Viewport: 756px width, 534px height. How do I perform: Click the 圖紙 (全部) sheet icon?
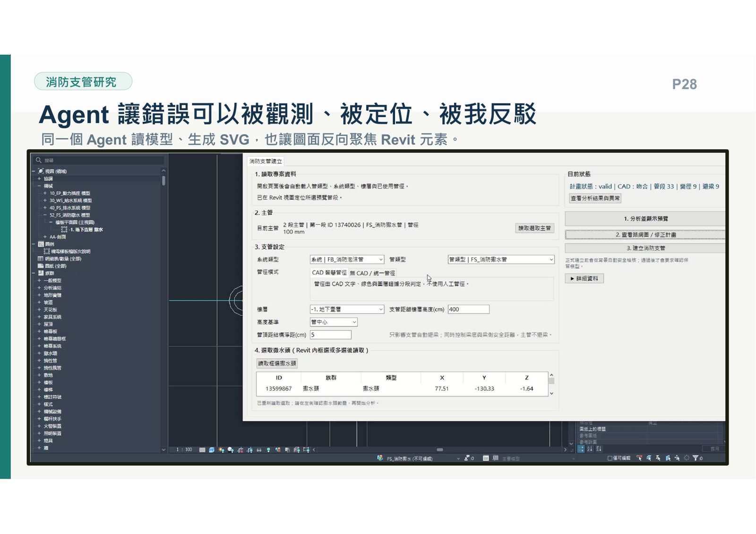tap(41, 266)
